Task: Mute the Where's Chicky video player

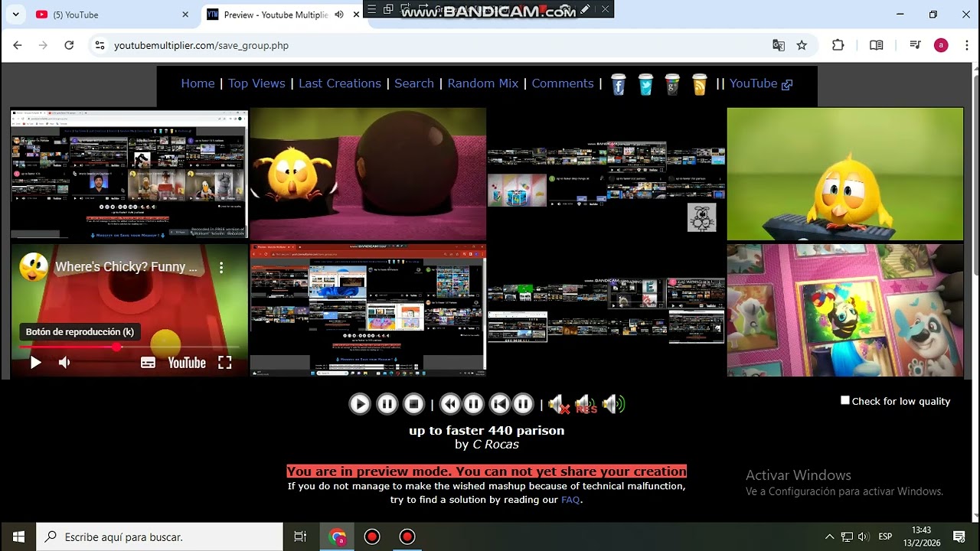Action: point(64,363)
